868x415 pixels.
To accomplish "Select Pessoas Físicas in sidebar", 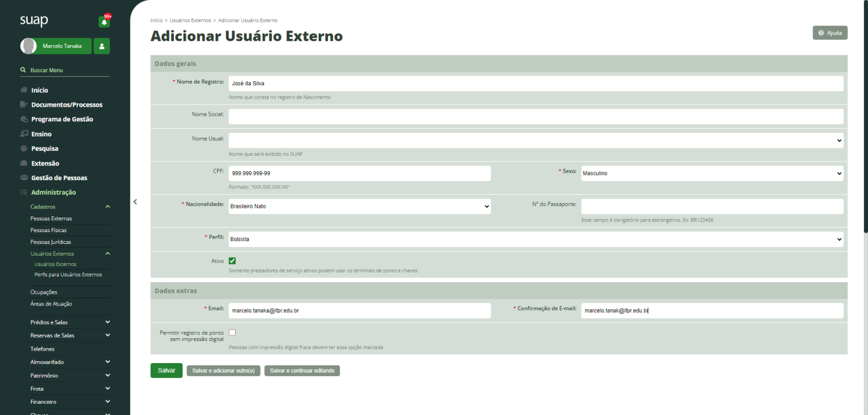I will coord(51,230).
